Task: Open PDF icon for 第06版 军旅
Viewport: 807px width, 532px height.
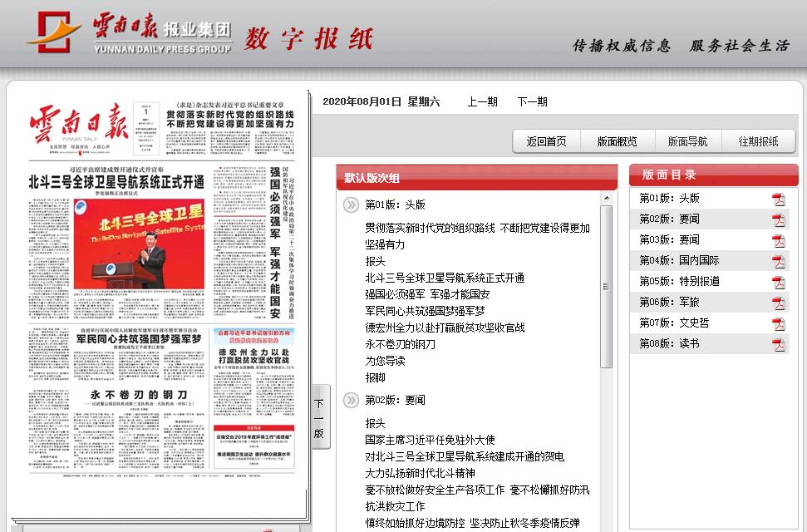Action: (778, 303)
